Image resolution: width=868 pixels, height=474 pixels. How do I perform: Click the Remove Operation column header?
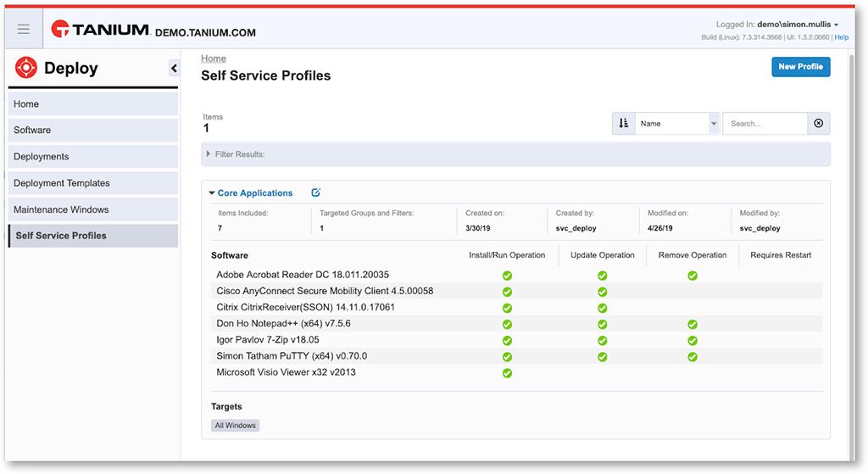point(693,255)
